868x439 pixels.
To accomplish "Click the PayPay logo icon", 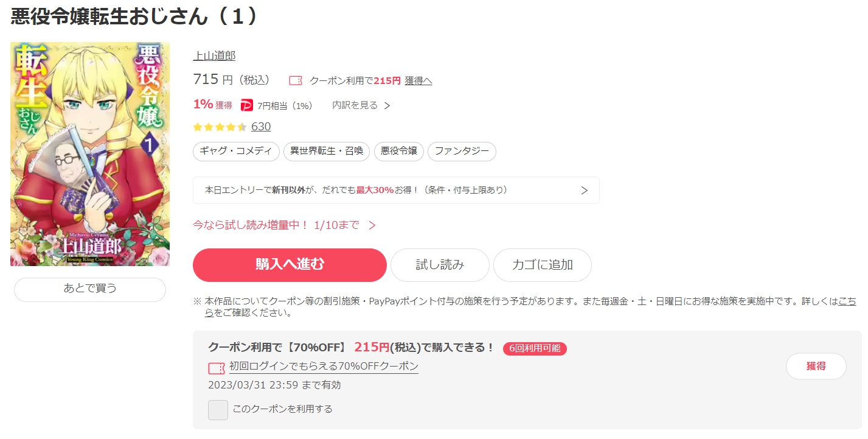I will pos(247,105).
